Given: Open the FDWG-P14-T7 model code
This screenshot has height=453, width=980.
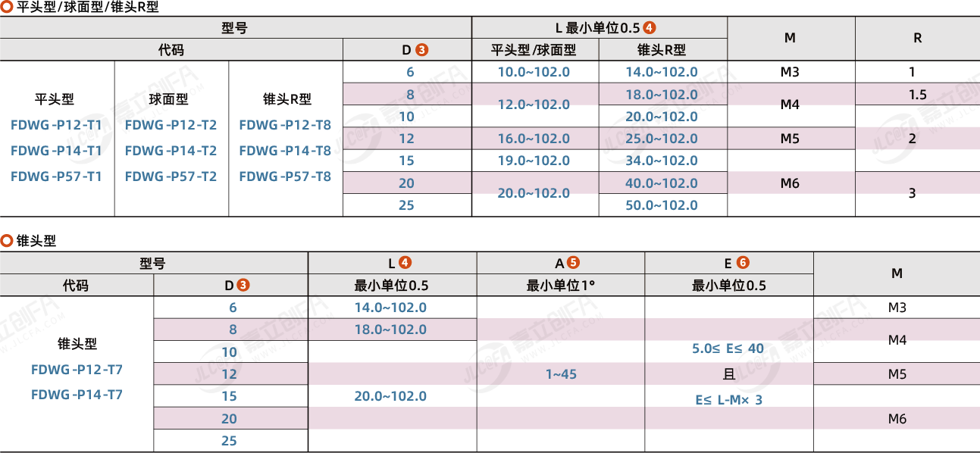Looking at the screenshot, I should point(77,395).
